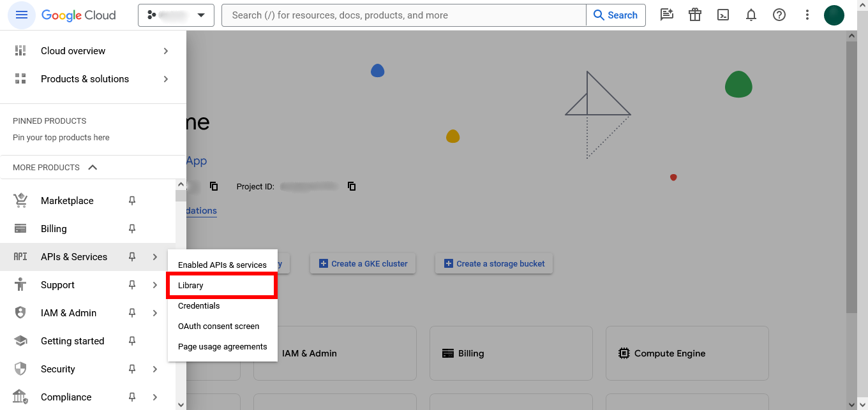Click the Security shield icon
868x410 pixels.
coord(20,369)
